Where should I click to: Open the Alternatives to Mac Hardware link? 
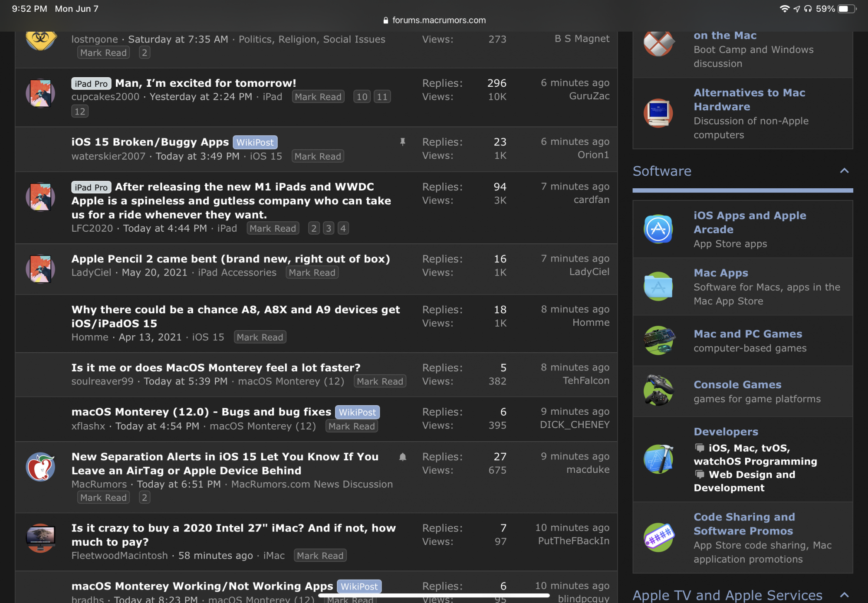pyautogui.click(x=750, y=100)
